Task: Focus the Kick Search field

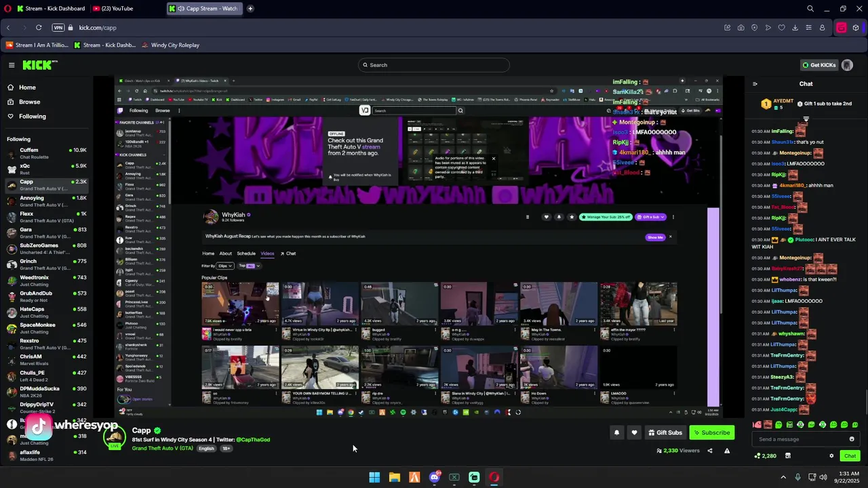Action: click(x=434, y=65)
